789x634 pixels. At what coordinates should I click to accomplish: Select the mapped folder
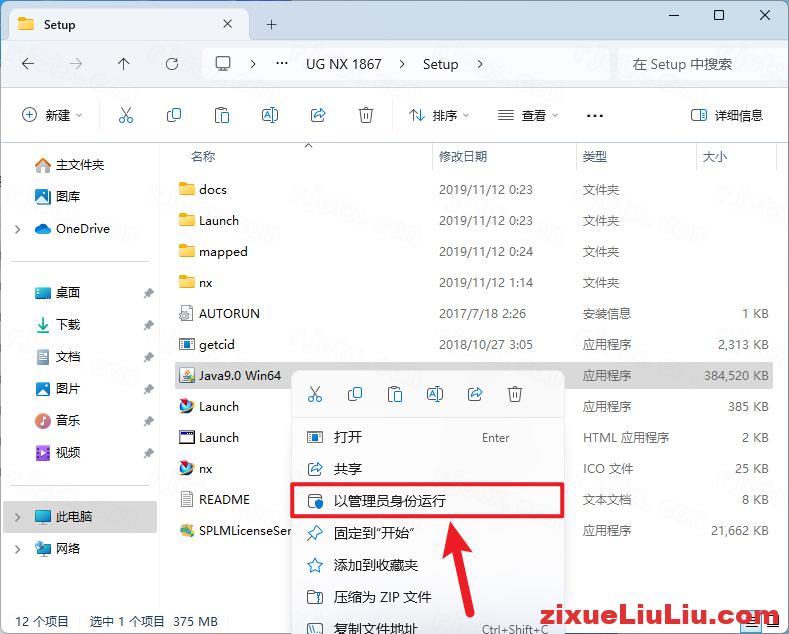(473, 252)
